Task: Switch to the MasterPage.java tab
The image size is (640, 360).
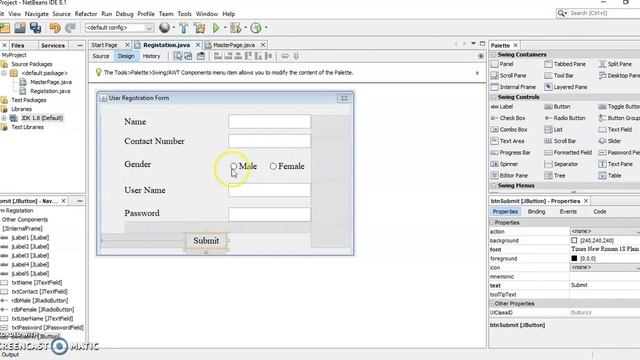Action: (x=233, y=45)
